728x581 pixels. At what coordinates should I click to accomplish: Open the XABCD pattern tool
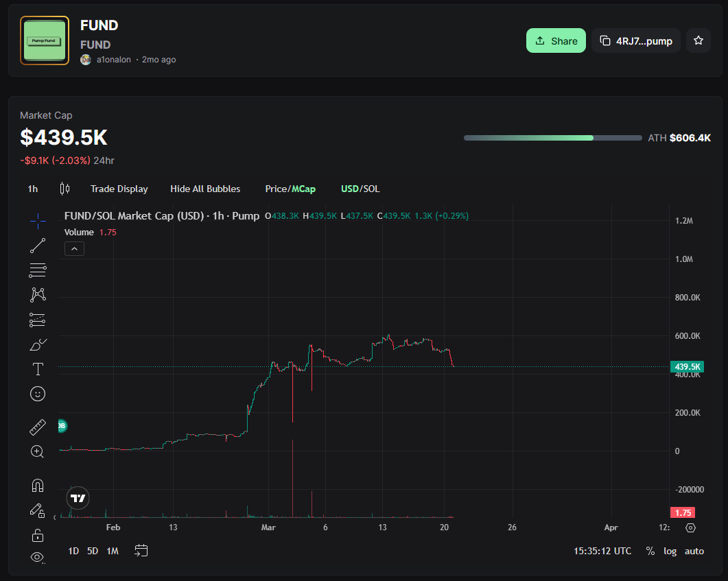[x=38, y=294]
